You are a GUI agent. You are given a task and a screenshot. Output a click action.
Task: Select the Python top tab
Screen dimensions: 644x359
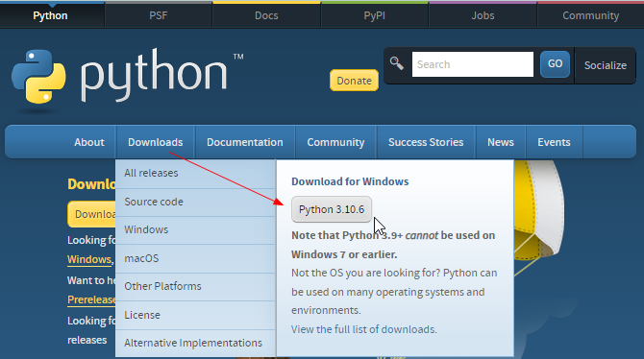[51, 15]
